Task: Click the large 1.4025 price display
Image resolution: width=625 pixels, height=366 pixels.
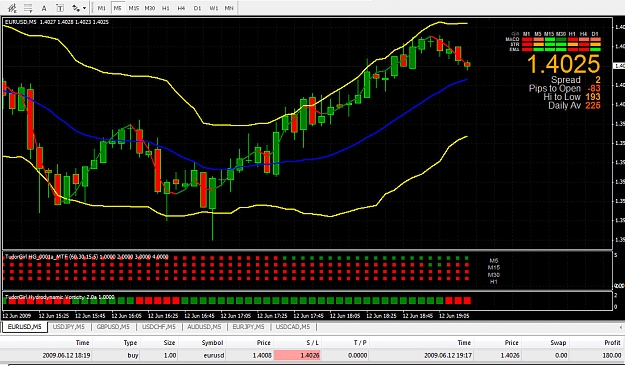Action: tap(564, 64)
